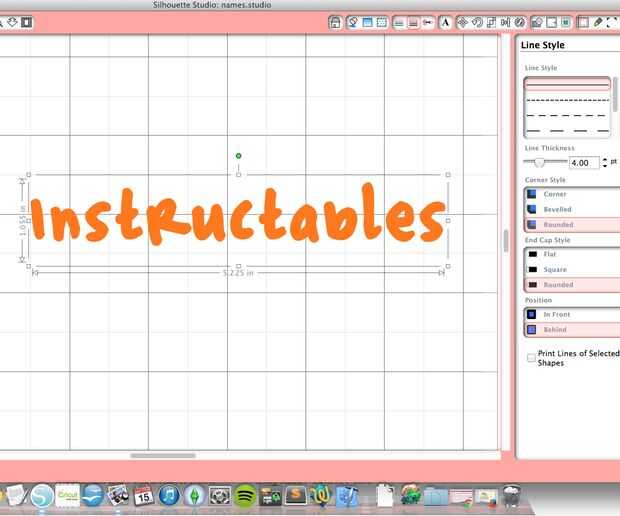Select the hand pan tool icon
Viewport: 620px width, 516px height.
12,22
